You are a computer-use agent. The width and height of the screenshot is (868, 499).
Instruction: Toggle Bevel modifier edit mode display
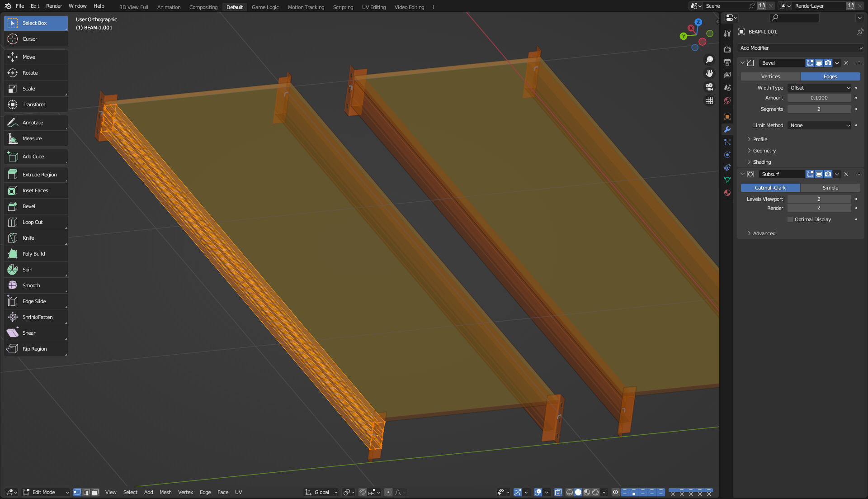coord(810,63)
